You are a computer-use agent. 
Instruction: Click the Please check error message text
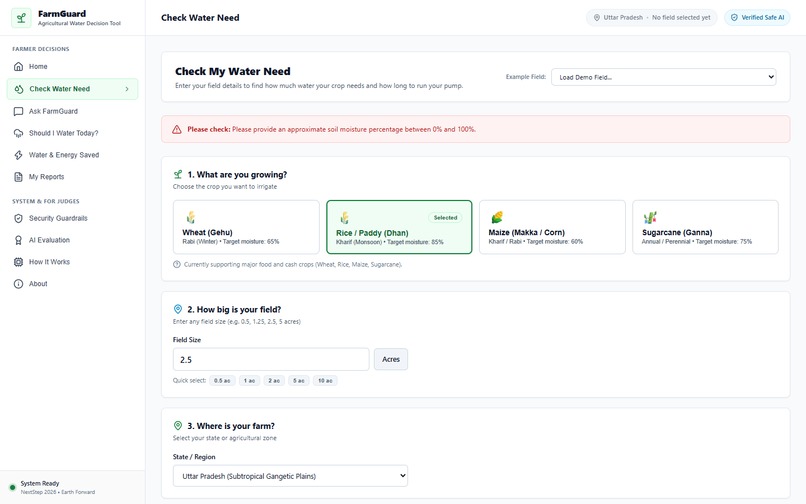coord(332,130)
